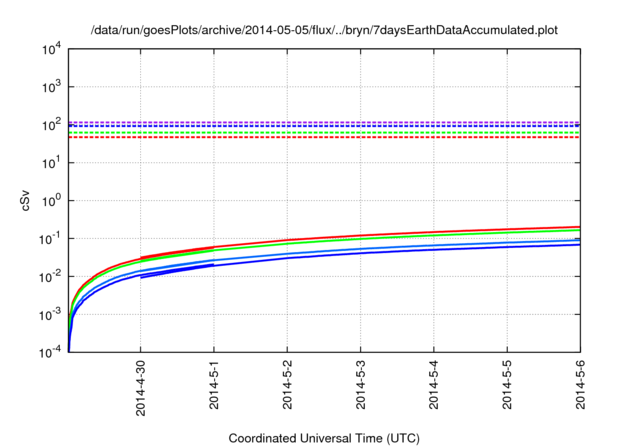Click the 2014-5-2 date tick label
This screenshot has height=448, width=640.
pos(287,384)
